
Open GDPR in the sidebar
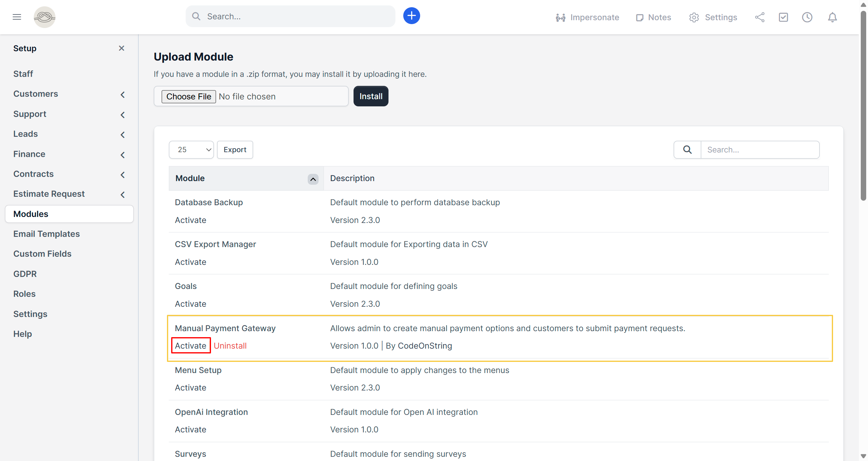pos(25,274)
